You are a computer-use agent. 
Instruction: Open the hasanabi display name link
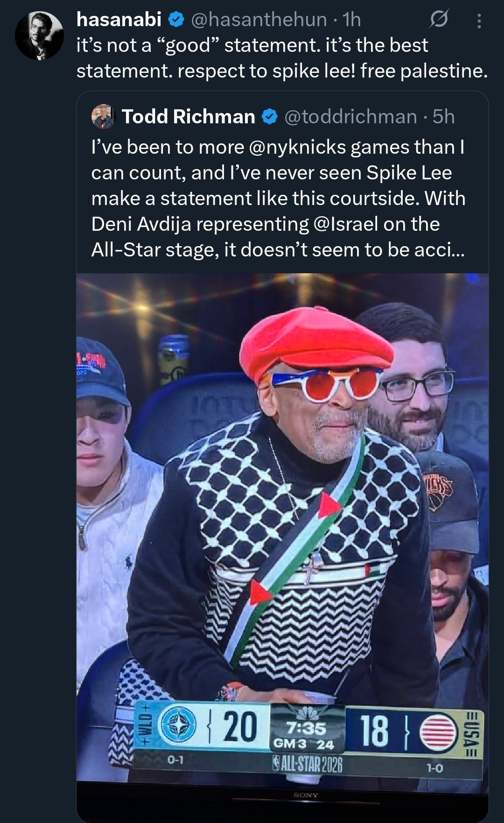[x=119, y=20]
